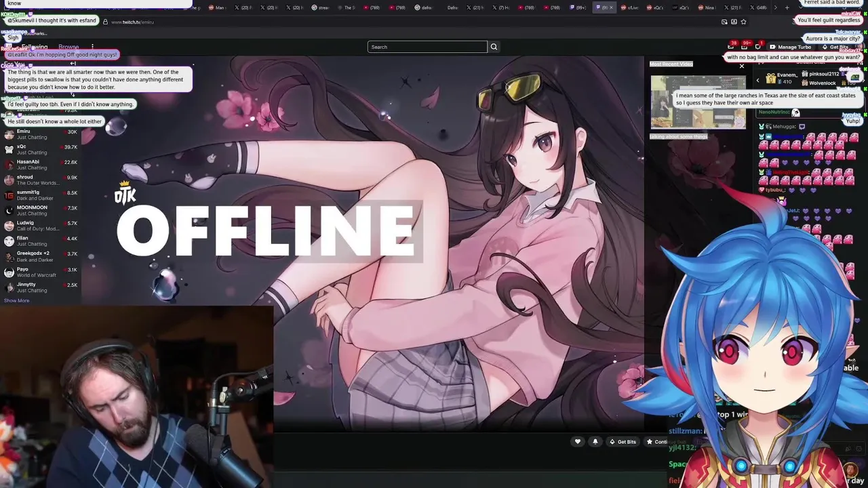Switch to the G4R browser tab

tap(759, 7)
